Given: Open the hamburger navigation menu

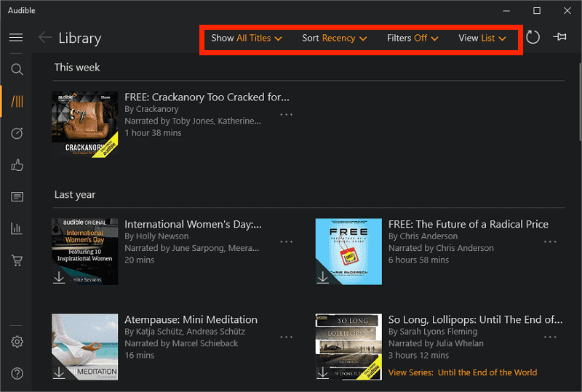Looking at the screenshot, I should [x=16, y=38].
